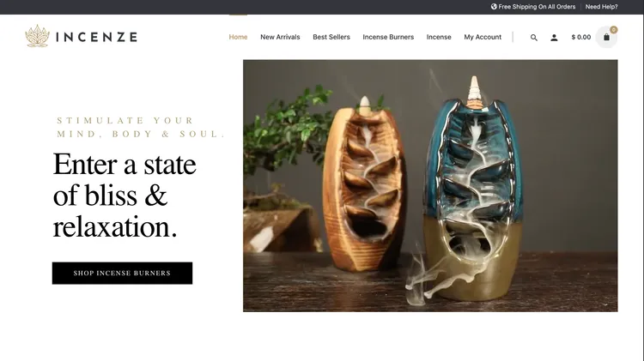
Task: Open Incense Burners menu item
Action: click(x=388, y=37)
